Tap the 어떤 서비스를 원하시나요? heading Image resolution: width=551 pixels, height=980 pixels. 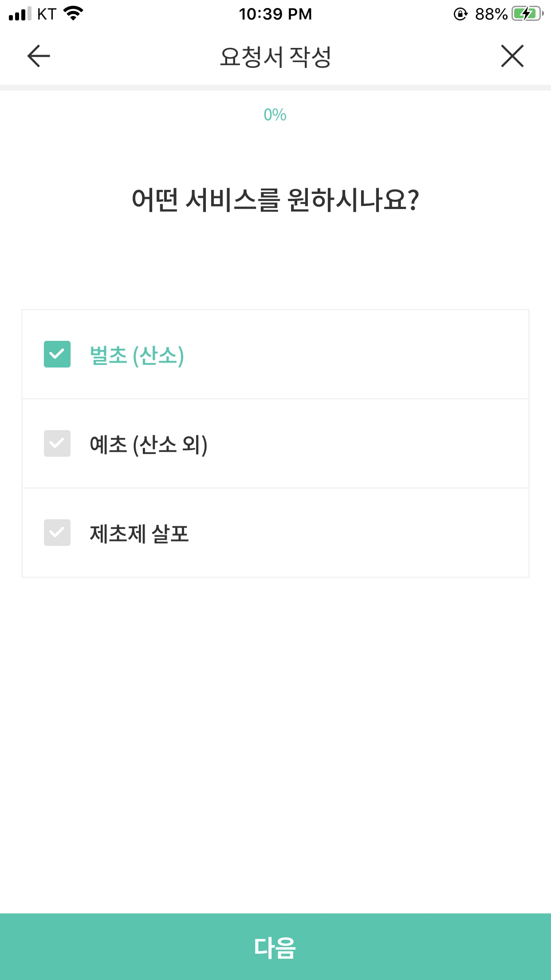coord(275,200)
